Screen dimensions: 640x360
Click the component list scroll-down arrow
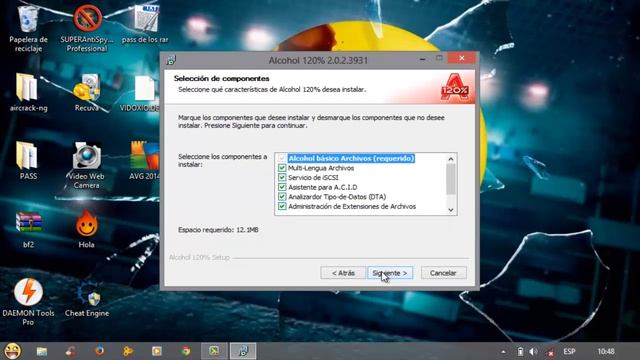click(451, 209)
